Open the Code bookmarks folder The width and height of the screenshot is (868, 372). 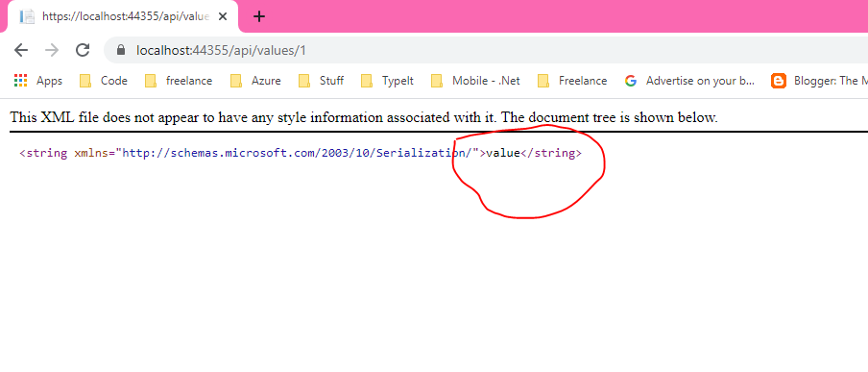point(104,81)
